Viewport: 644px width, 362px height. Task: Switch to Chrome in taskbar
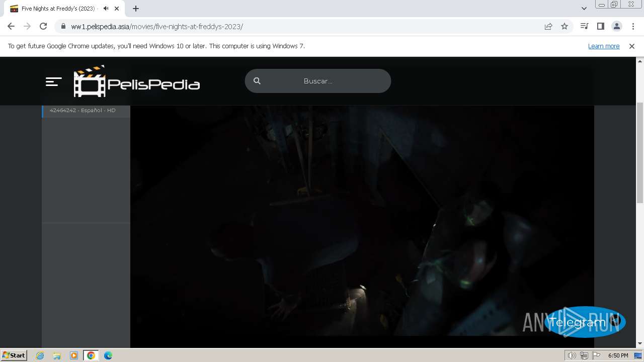pyautogui.click(x=91, y=355)
